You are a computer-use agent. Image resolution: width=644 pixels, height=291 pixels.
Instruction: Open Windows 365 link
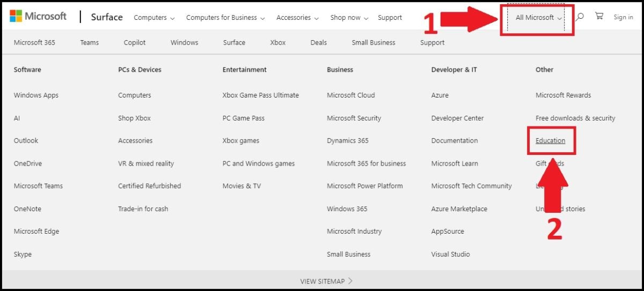coord(347,209)
